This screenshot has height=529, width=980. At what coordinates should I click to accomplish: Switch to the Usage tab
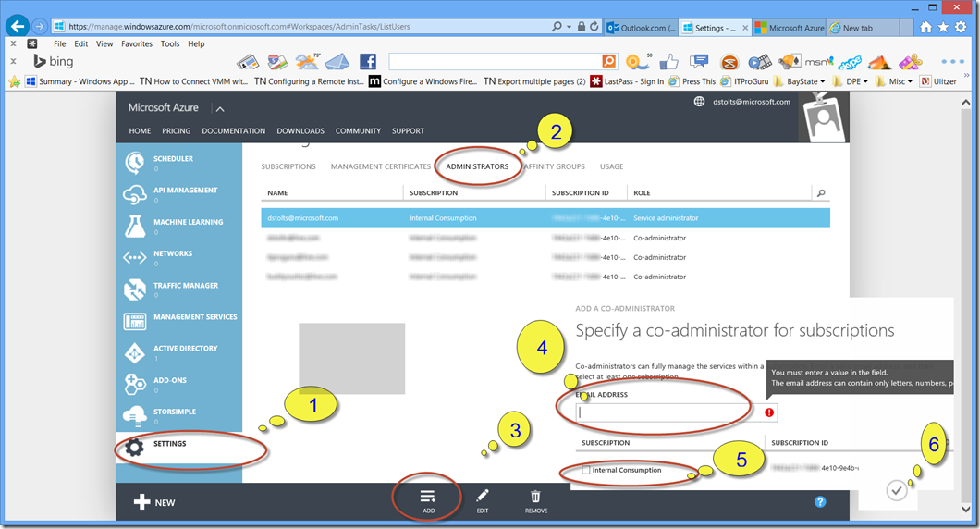[x=611, y=166]
